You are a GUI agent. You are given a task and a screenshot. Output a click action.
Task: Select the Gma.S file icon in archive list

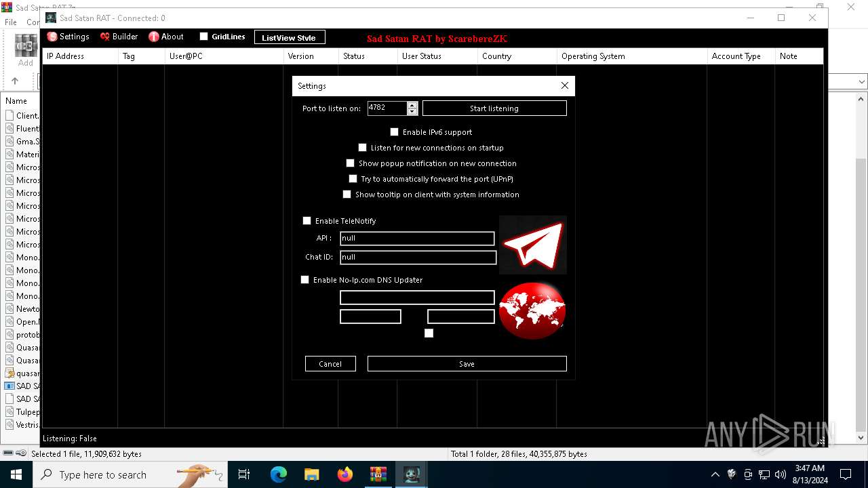click(x=10, y=142)
